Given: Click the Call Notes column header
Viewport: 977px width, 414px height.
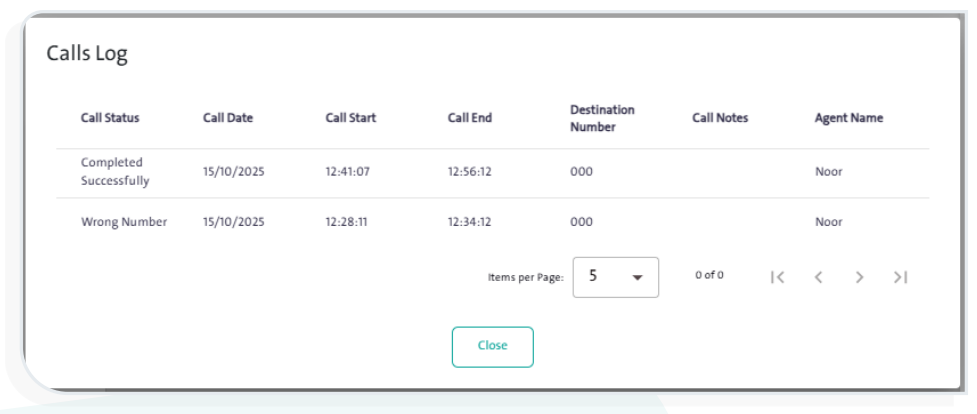Looking at the screenshot, I should click(720, 118).
